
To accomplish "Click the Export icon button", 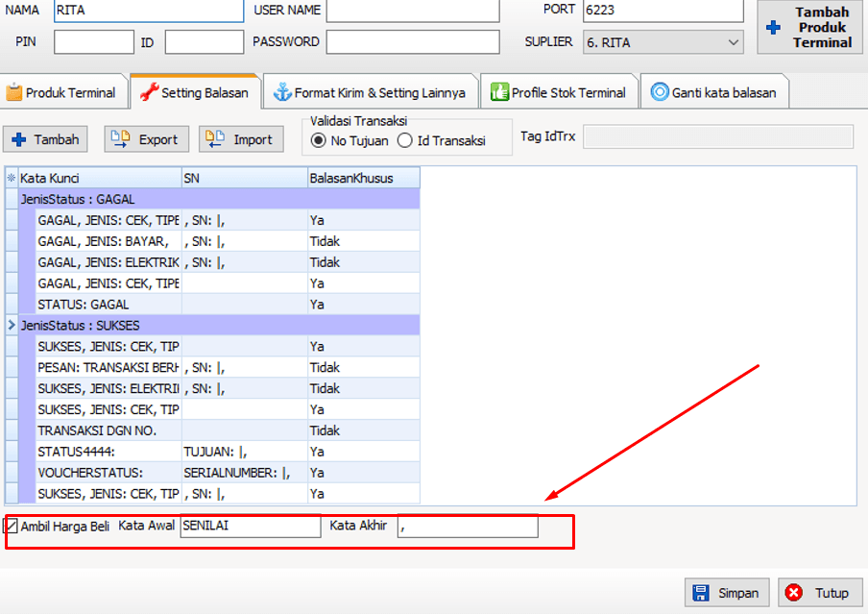I will coord(121,139).
